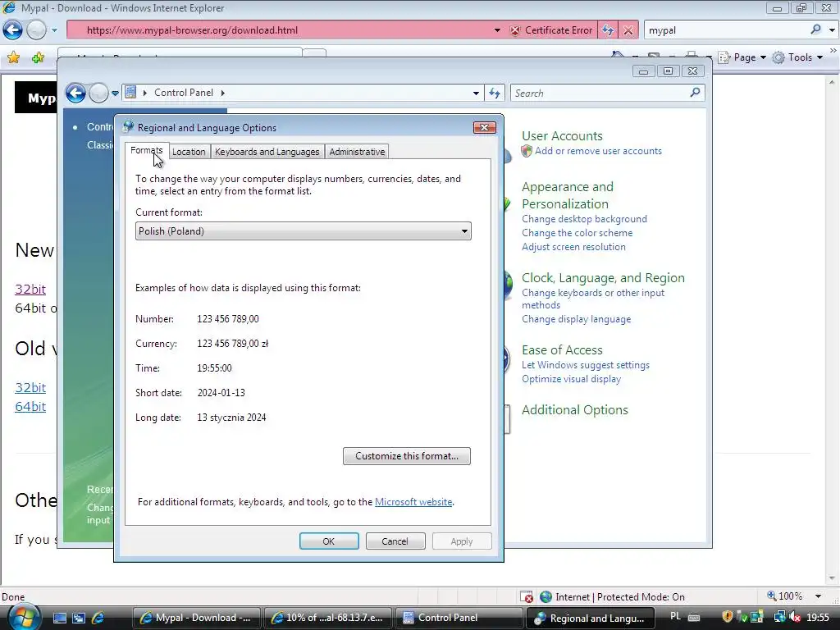This screenshot has width=840, height=630.
Task: Click the Control Panel address bar icon
Action: coord(130,92)
